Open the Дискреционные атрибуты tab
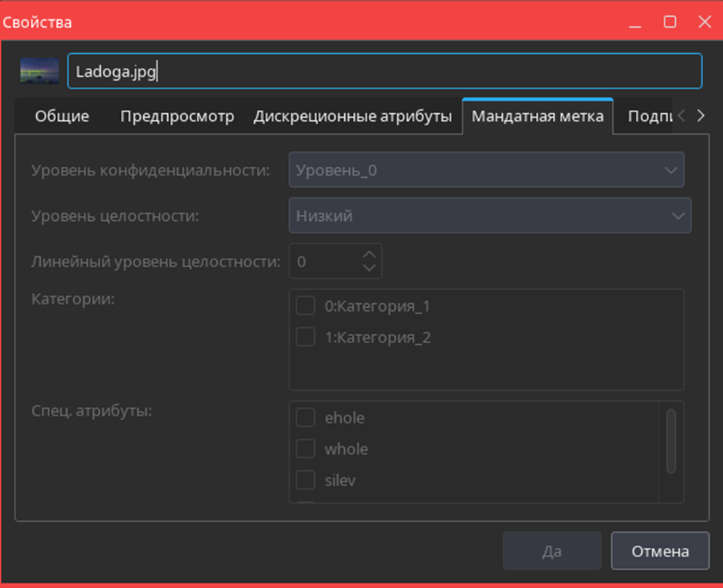 [x=353, y=116]
